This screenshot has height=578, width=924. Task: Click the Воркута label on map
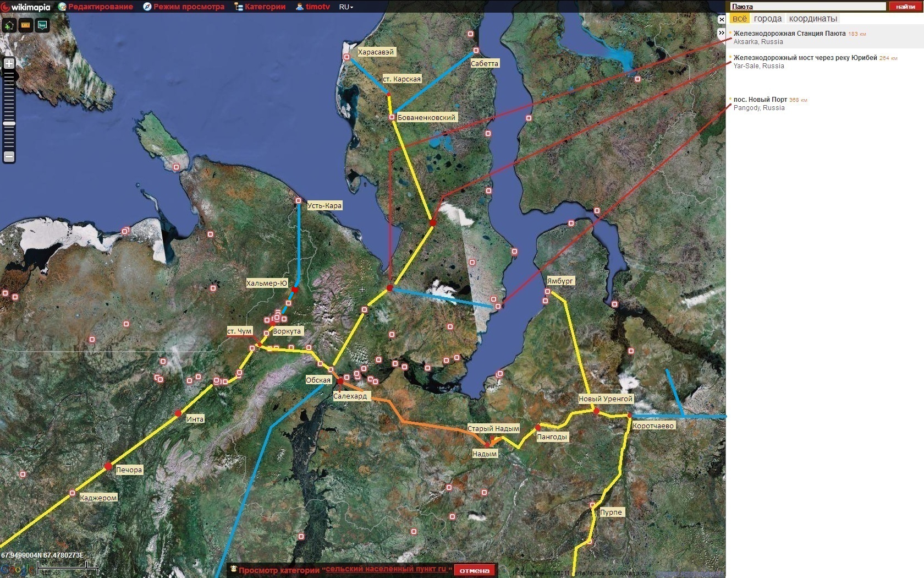coord(287,331)
